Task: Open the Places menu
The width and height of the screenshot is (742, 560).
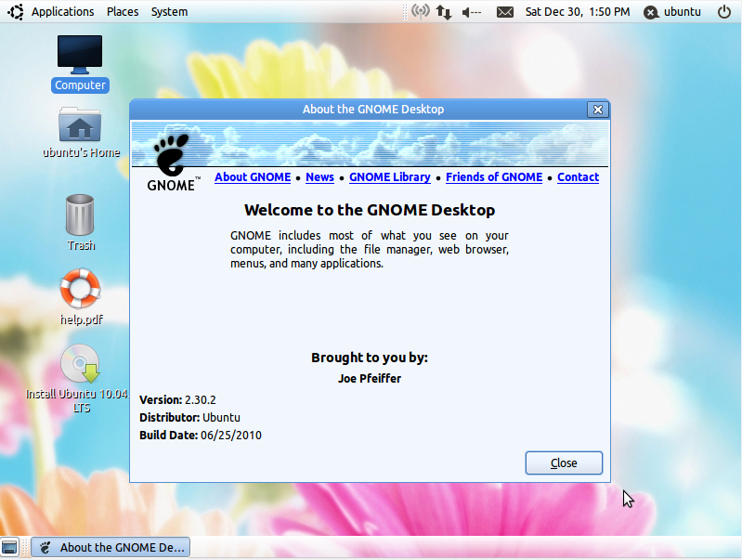Action: pos(123,12)
